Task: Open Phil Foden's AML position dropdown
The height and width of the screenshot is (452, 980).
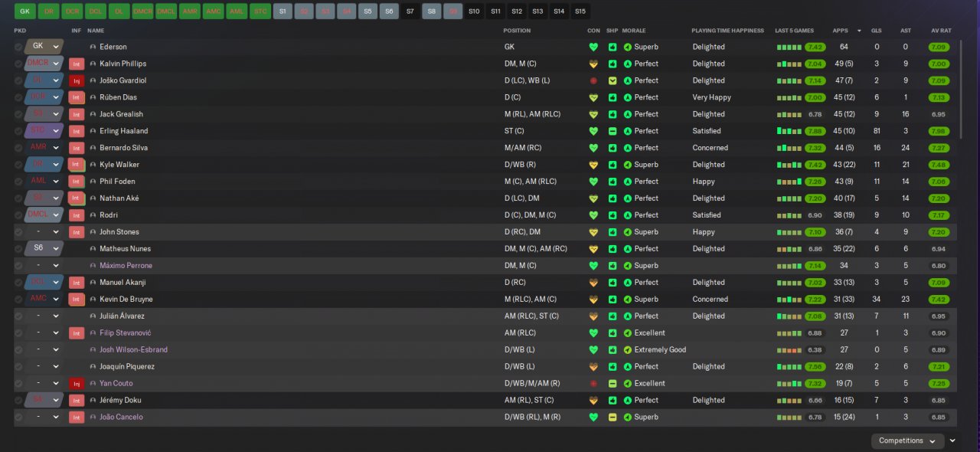Action: tap(44, 182)
